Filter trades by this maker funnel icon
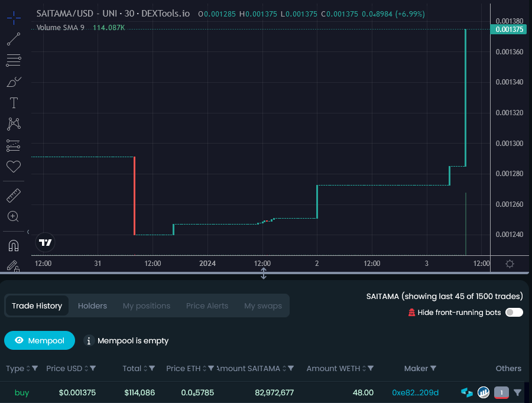Viewport: 532px width, 403px height. pos(517,392)
